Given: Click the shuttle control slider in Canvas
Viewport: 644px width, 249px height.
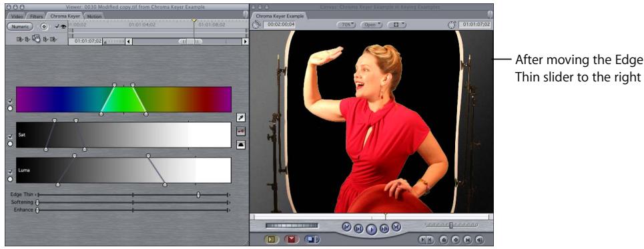Looking at the screenshot, I should point(451,225).
